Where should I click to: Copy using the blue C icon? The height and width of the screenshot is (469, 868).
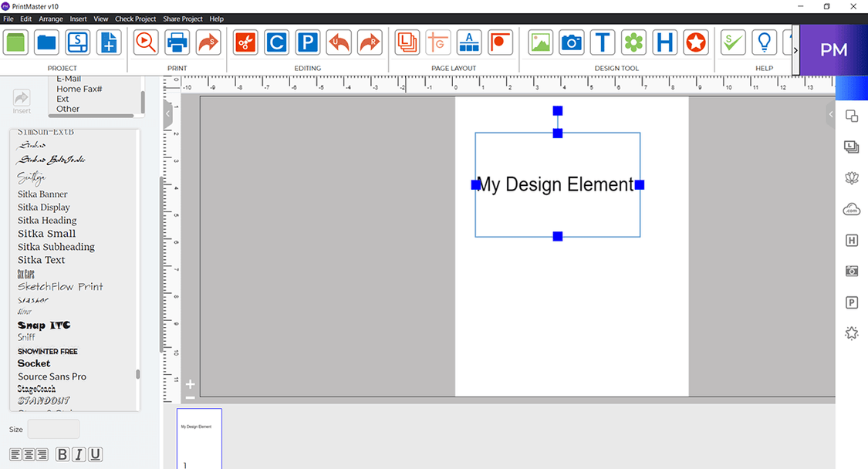(276, 42)
